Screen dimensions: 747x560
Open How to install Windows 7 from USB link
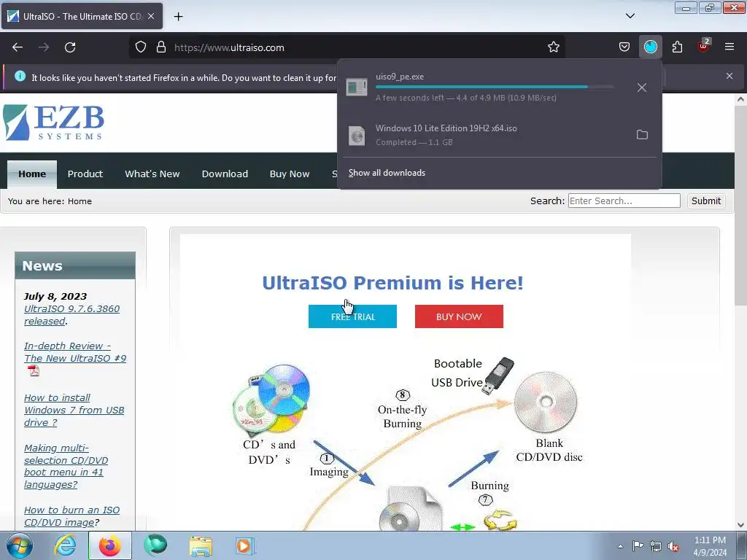click(74, 410)
